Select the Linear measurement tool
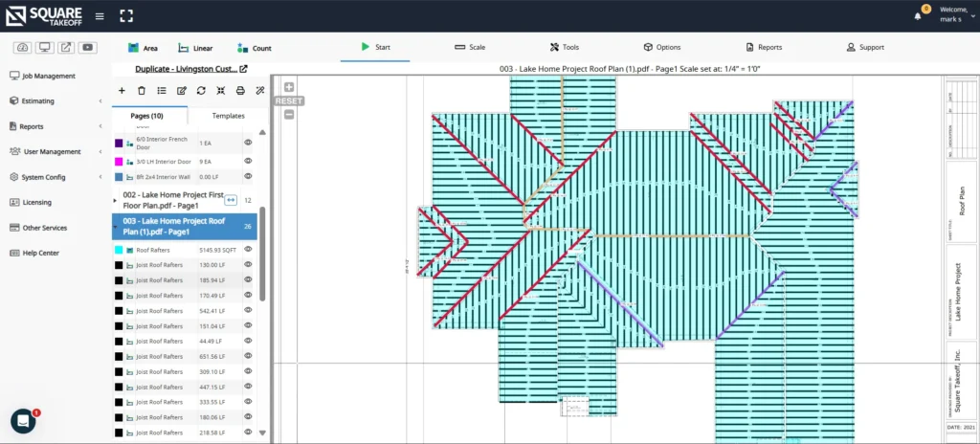The height and width of the screenshot is (444, 980). [x=195, y=48]
